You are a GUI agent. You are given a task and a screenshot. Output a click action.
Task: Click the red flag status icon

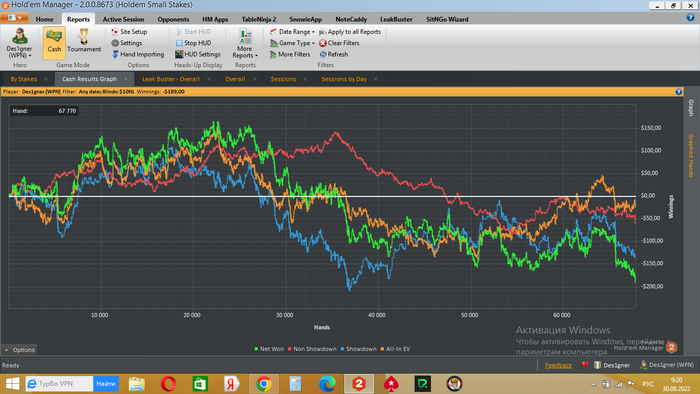584,365
